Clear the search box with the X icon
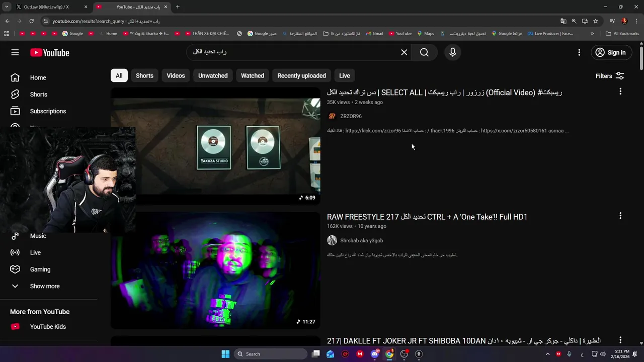Viewport: 644px width, 362px height. coord(404,52)
